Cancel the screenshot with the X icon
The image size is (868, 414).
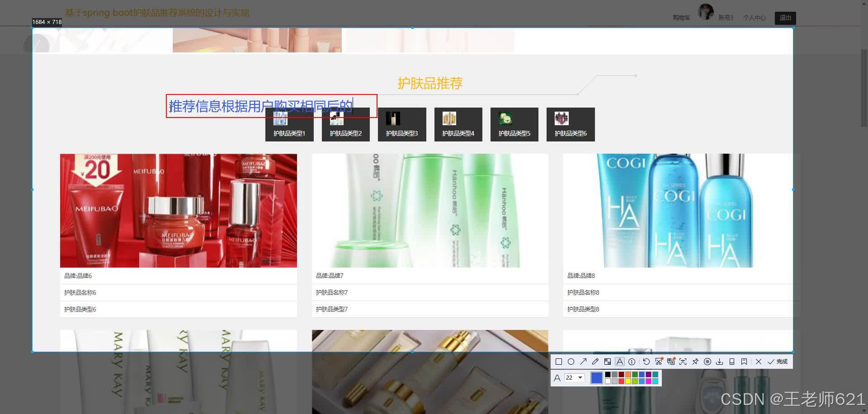pyautogui.click(x=759, y=362)
